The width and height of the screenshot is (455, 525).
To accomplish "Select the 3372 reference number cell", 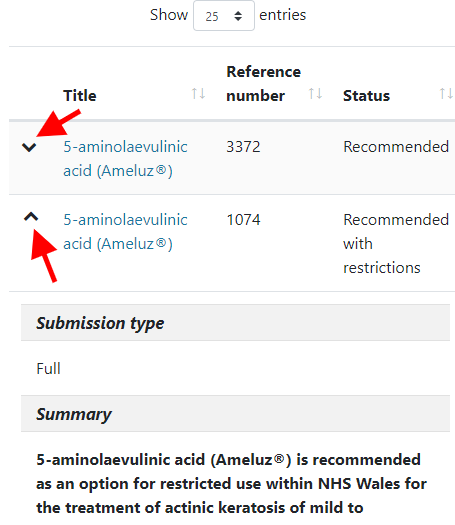I will click(x=243, y=147).
